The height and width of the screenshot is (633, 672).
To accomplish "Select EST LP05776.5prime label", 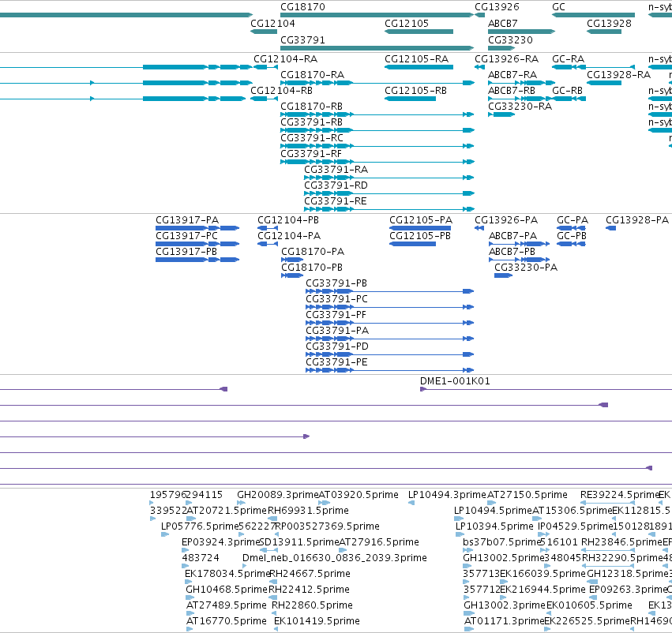I will pyautogui.click(x=200, y=526).
